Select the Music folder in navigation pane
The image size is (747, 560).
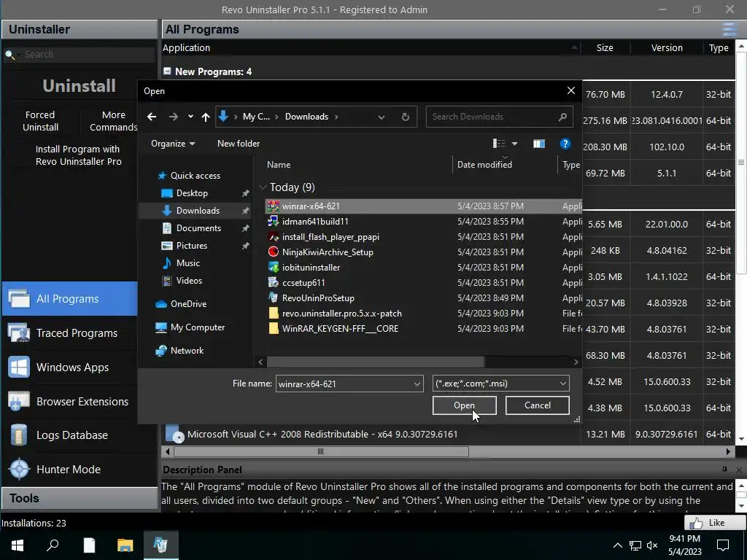[187, 263]
